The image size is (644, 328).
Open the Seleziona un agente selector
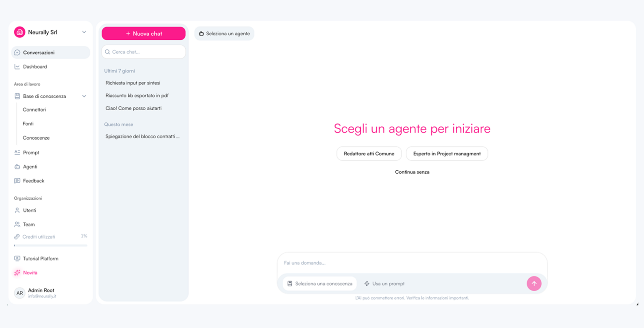(x=224, y=34)
